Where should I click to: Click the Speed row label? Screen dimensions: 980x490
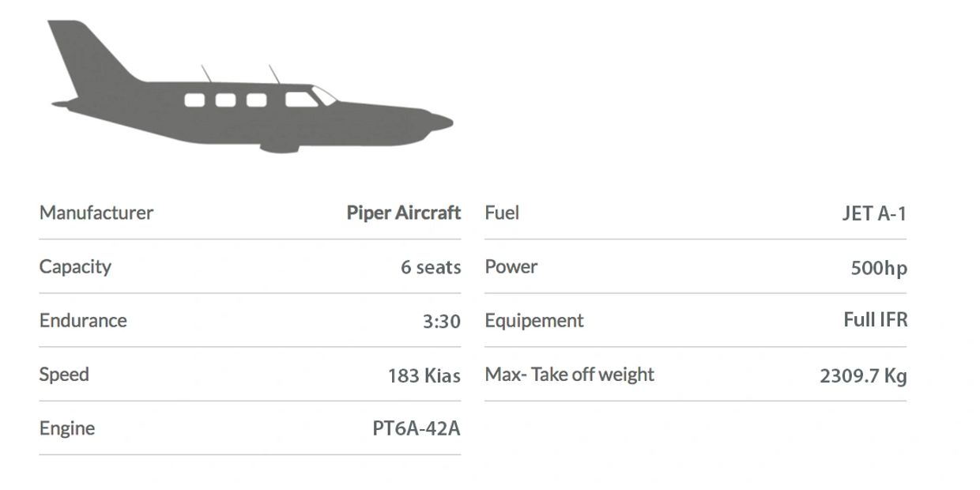64,374
